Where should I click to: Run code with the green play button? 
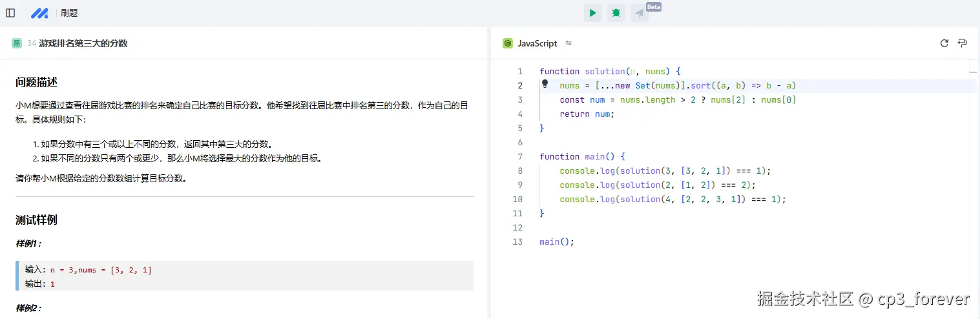click(x=592, y=13)
